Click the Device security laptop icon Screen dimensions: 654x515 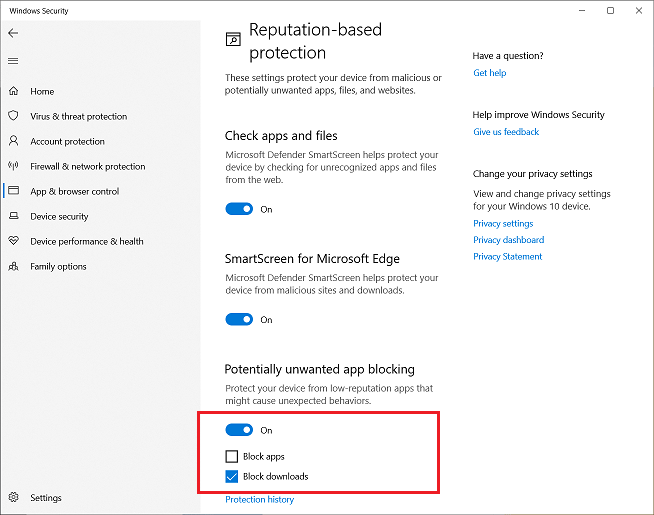pos(13,216)
